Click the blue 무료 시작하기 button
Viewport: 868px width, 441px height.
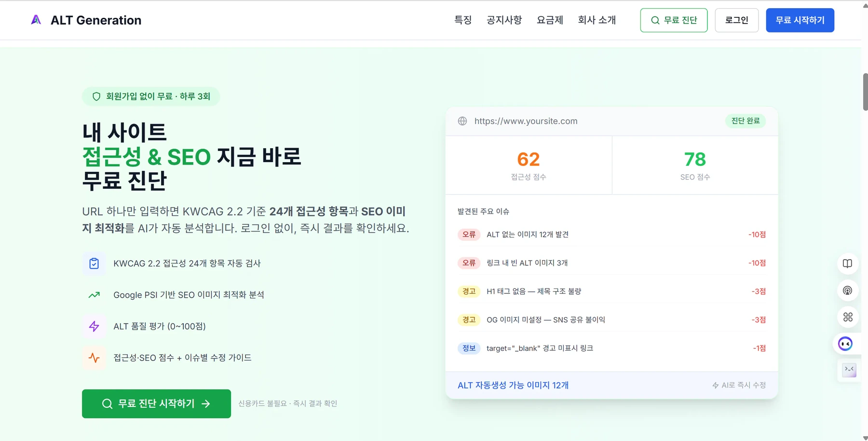800,20
